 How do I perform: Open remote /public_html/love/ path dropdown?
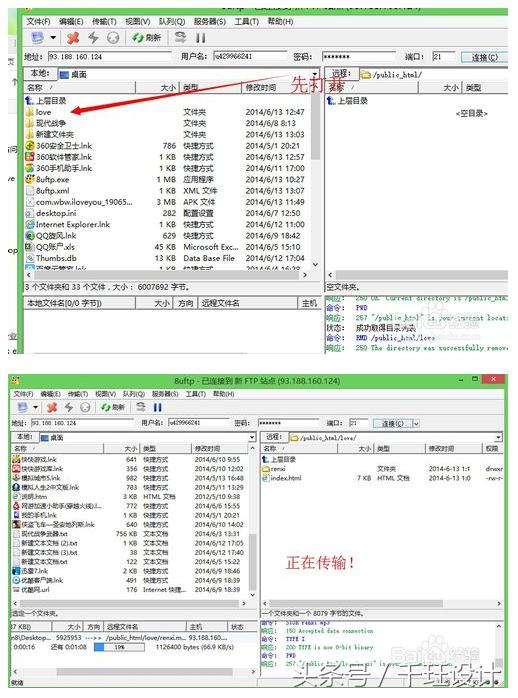coord(498,438)
